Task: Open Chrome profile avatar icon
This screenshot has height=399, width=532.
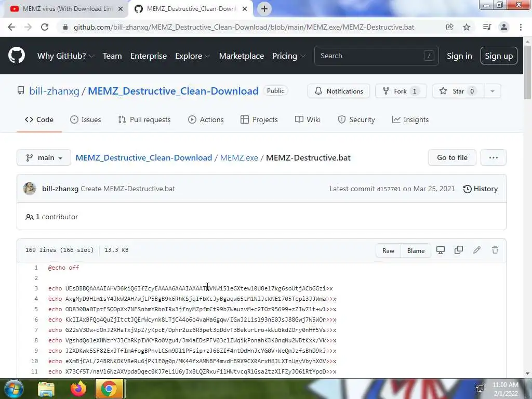Action: [x=504, y=27]
